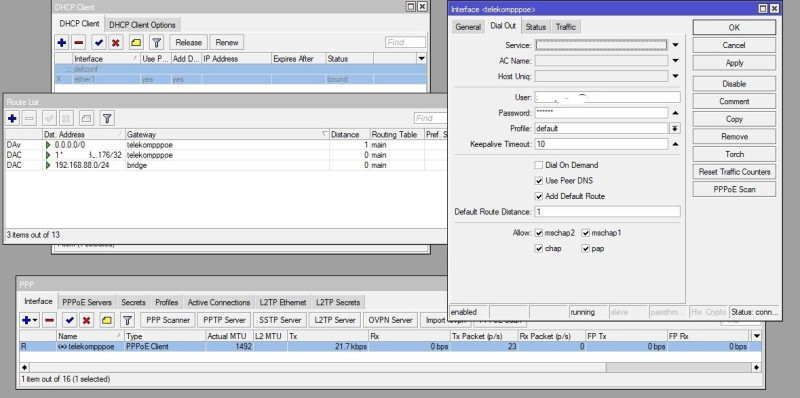
Task: Uncheck mschap1 authentication
Action: pyautogui.click(x=586, y=233)
